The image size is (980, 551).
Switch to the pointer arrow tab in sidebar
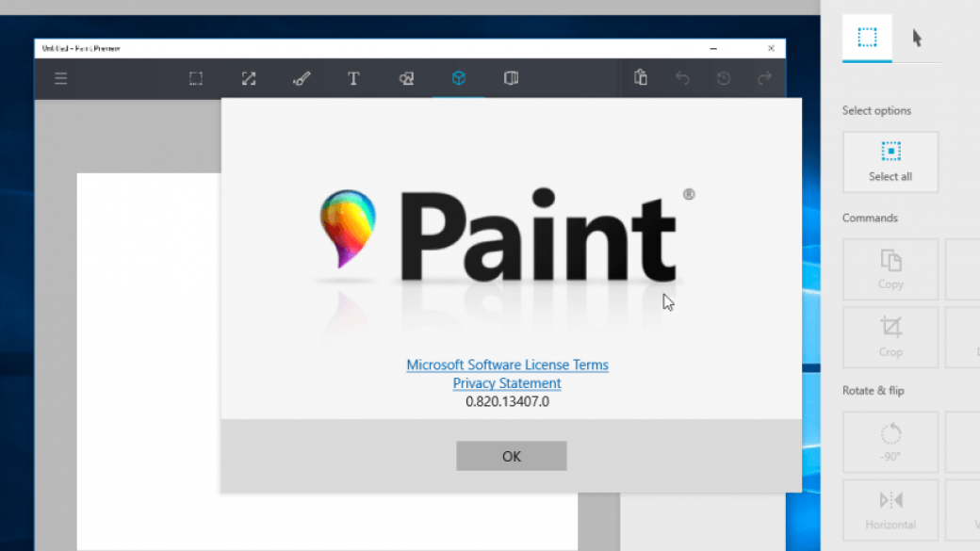pos(917,38)
